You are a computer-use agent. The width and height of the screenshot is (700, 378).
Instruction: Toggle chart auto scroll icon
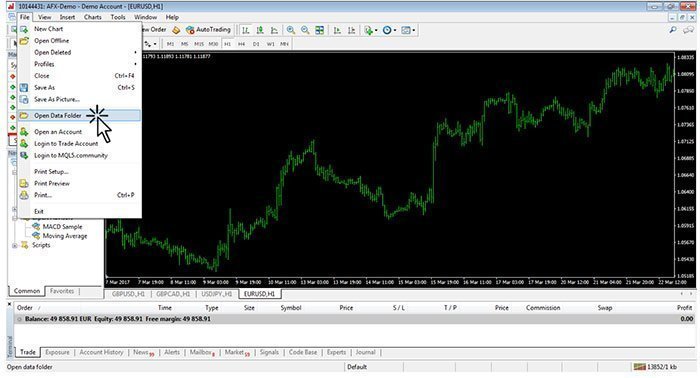(337, 30)
